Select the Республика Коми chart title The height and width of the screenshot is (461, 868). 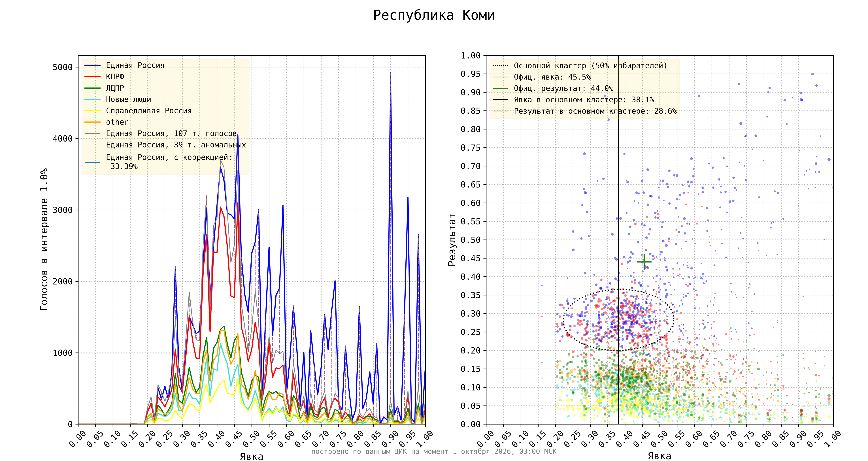[434, 16]
